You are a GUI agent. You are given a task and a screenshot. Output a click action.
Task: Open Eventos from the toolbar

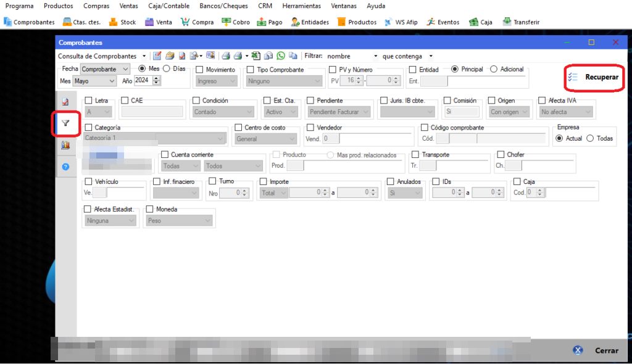tap(443, 22)
